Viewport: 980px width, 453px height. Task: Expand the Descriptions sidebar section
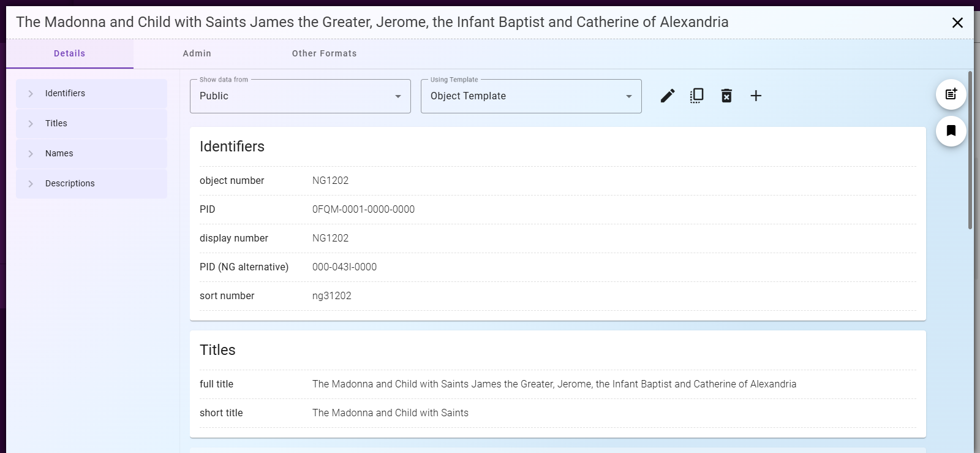pos(31,184)
